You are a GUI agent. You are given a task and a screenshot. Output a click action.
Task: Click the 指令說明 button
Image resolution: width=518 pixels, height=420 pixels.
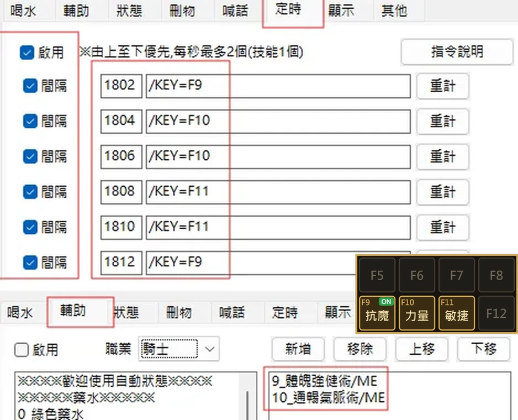click(457, 52)
